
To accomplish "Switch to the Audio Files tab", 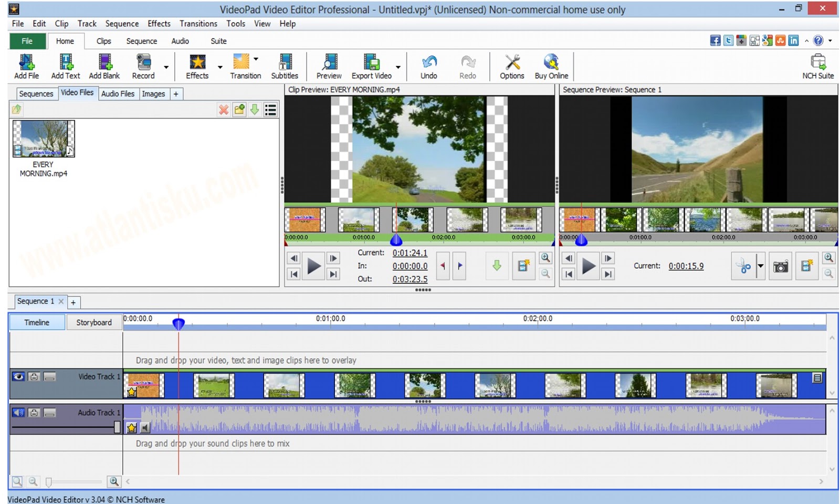I will 118,93.
